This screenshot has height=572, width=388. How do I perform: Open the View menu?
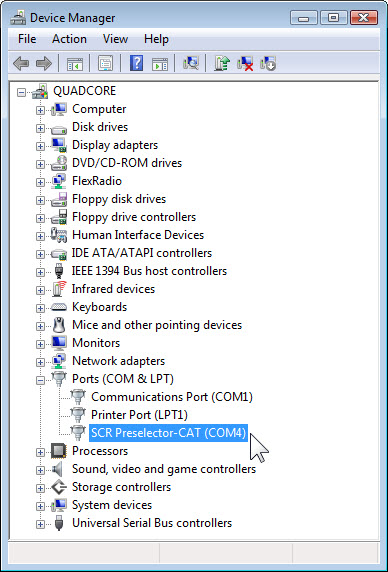click(x=115, y=39)
